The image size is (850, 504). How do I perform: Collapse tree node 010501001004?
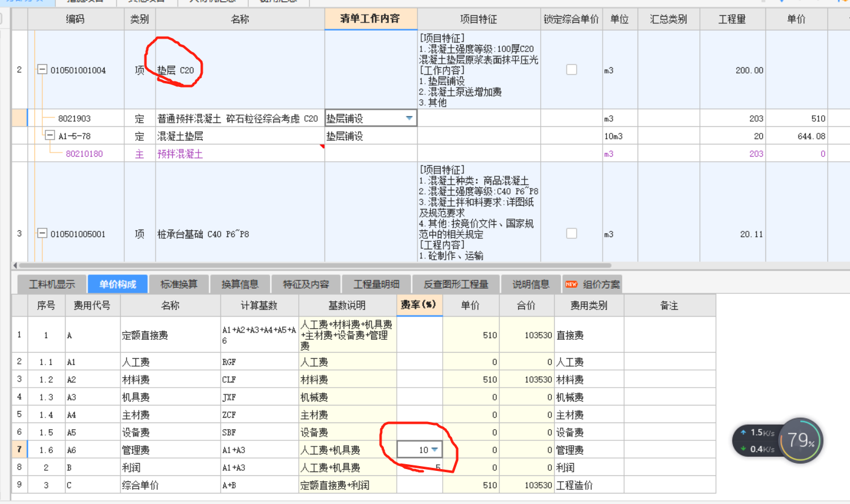click(42, 70)
